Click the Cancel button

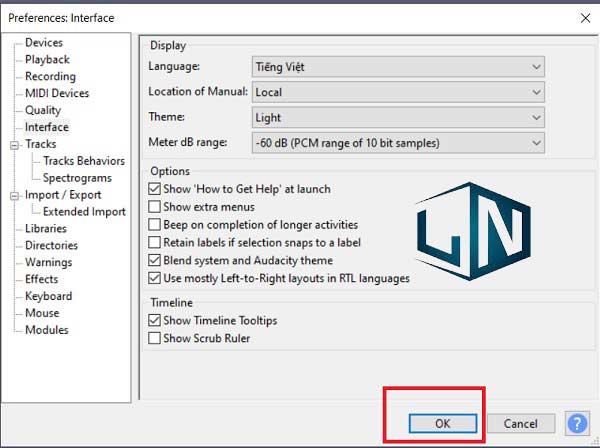click(x=521, y=424)
